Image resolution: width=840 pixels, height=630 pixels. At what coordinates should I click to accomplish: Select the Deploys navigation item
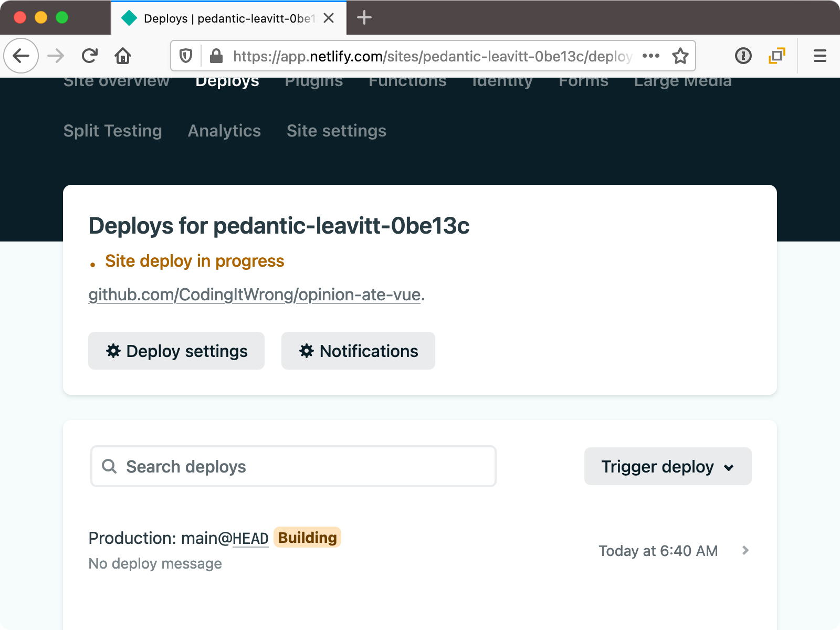[x=227, y=81]
